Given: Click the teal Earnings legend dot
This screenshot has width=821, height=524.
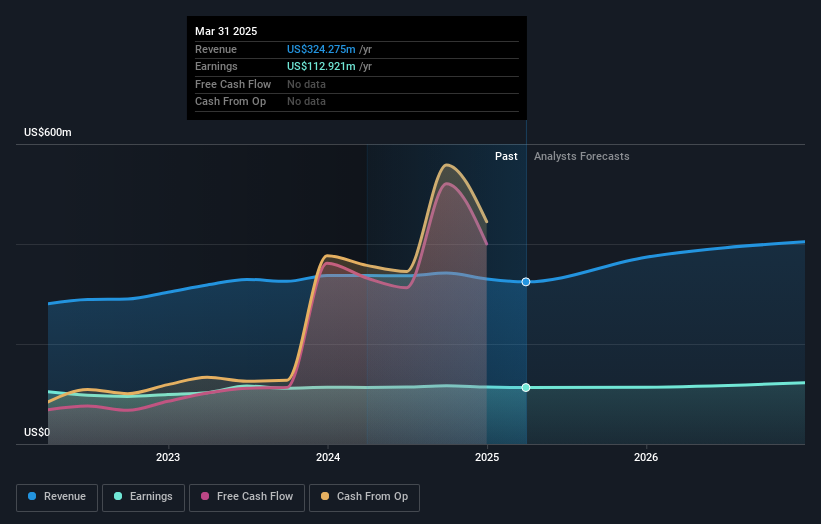Looking at the screenshot, I should point(118,496).
